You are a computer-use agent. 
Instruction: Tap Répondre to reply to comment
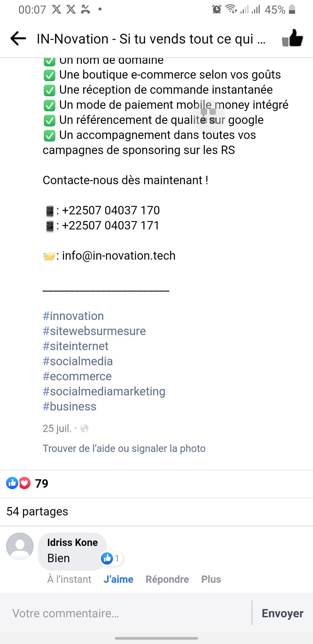click(167, 579)
